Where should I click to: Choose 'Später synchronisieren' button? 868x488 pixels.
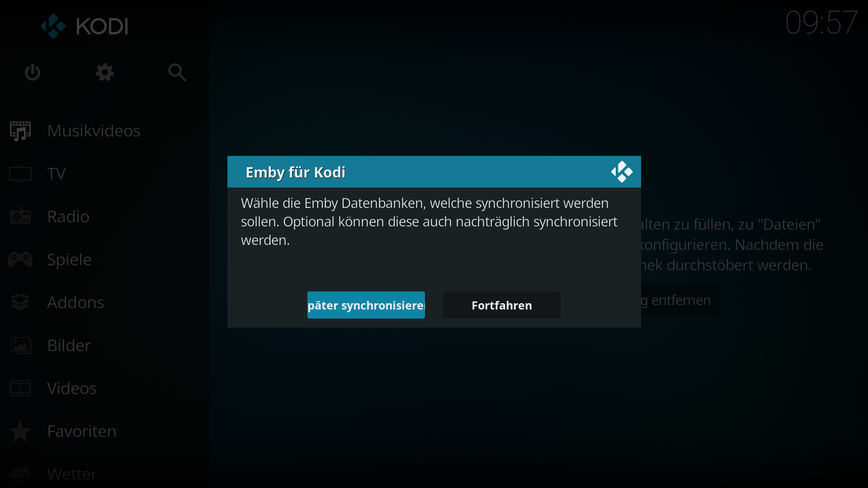pos(366,305)
